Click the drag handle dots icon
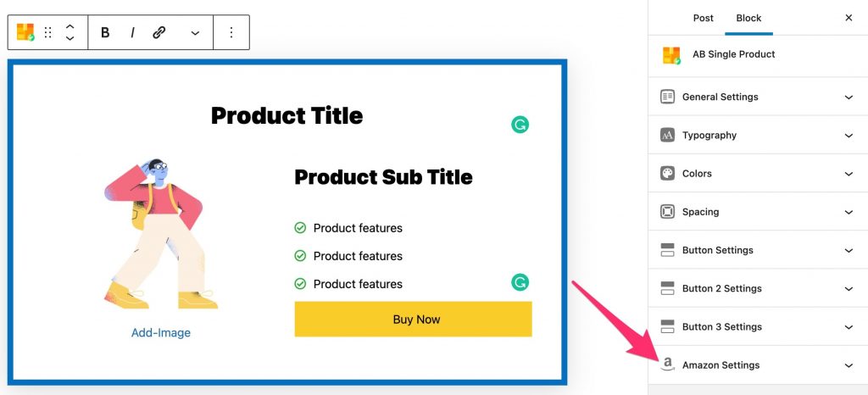 click(47, 33)
